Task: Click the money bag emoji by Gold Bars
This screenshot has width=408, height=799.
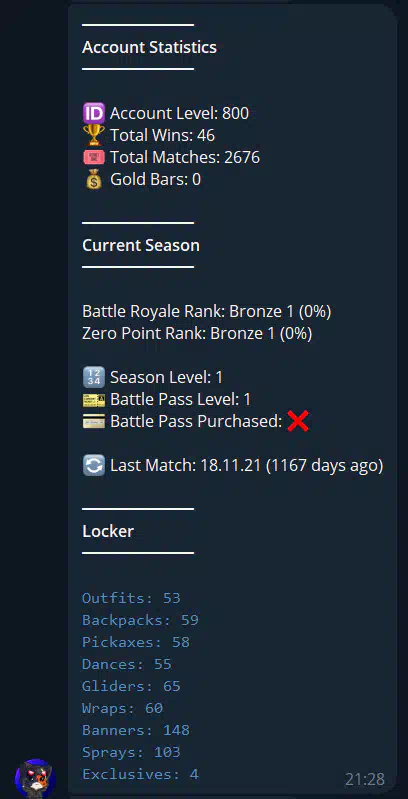Action: tap(94, 179)
